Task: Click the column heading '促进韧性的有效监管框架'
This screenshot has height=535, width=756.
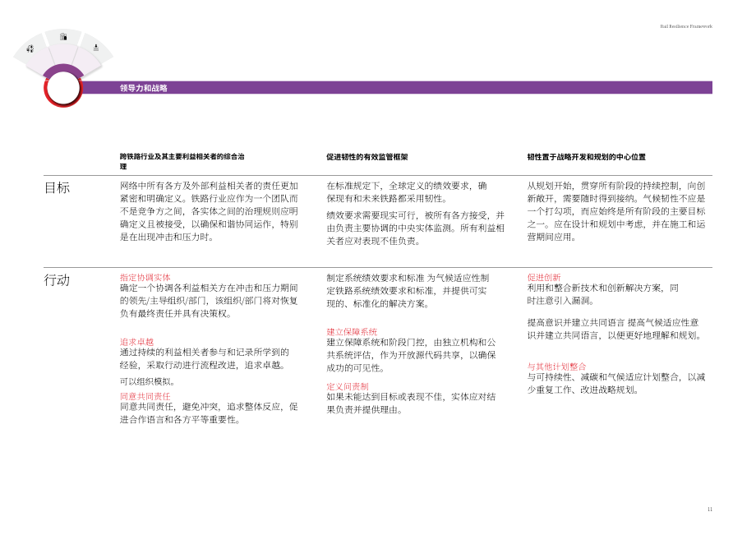Action: point(367,157)
